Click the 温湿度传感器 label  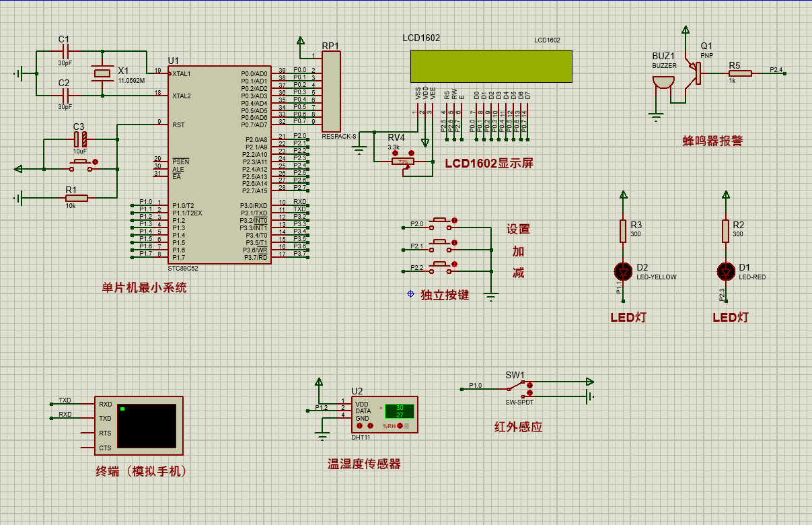[x=364, y=464]
